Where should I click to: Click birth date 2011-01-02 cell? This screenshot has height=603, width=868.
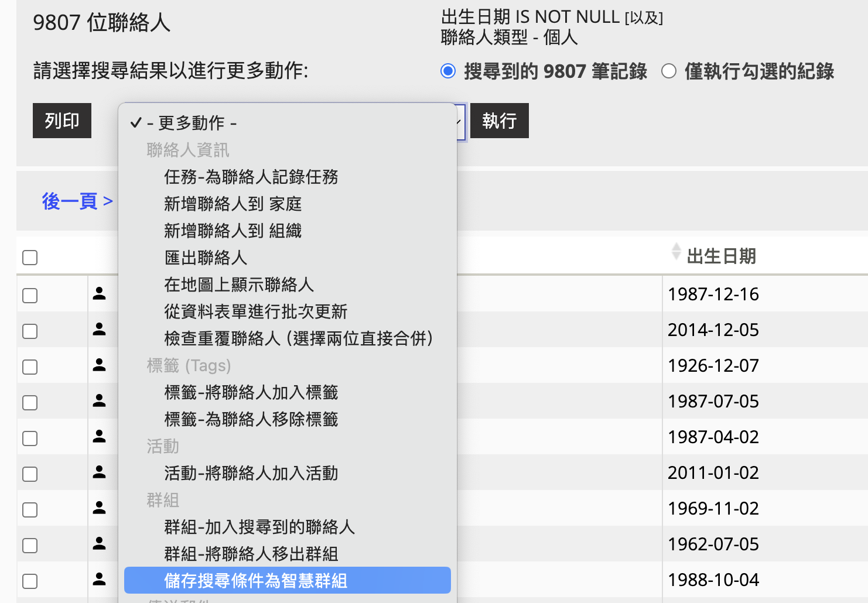point(713,472)
